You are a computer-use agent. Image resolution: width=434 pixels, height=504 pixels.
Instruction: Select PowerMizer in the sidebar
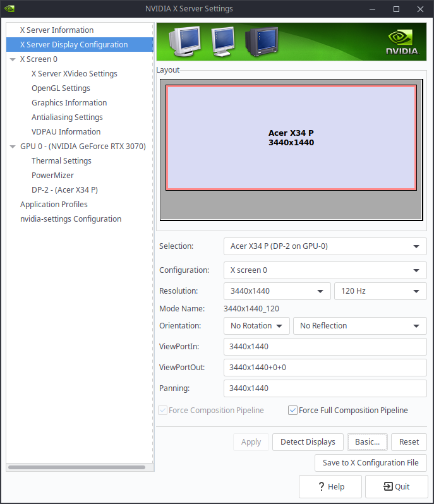[52, 176]
